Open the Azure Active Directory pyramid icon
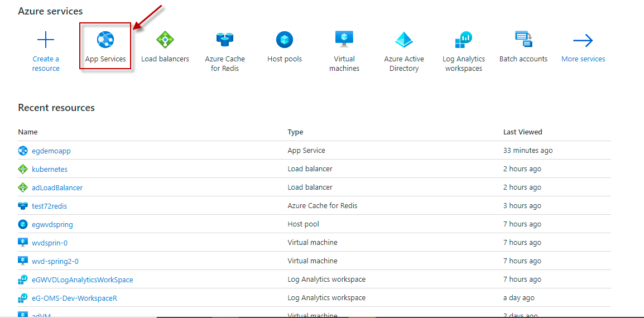This screenshot has width=644, height=318. tap(403, 40)
